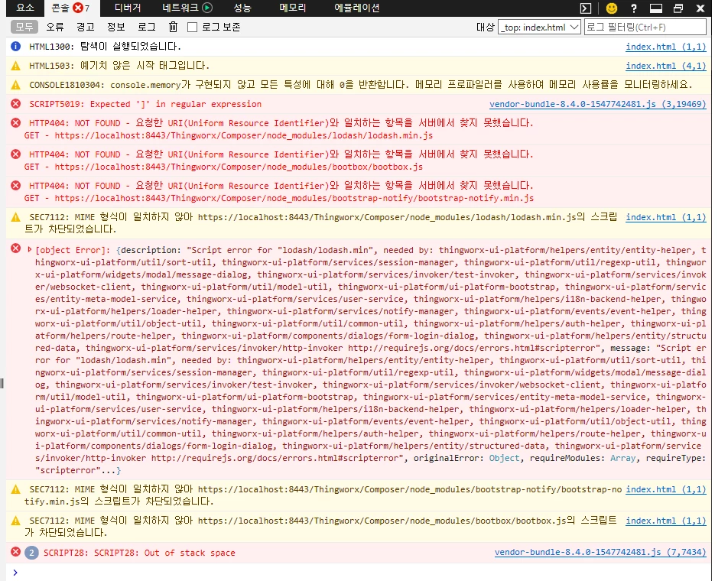The image size is (728, 581).
Task: Filter console by 오류 (errors)
Action: (x=55, y=27)
